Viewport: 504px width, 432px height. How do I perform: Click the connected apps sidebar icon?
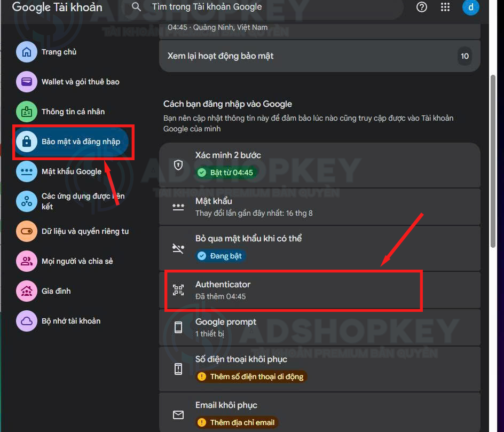click(27, 201)
